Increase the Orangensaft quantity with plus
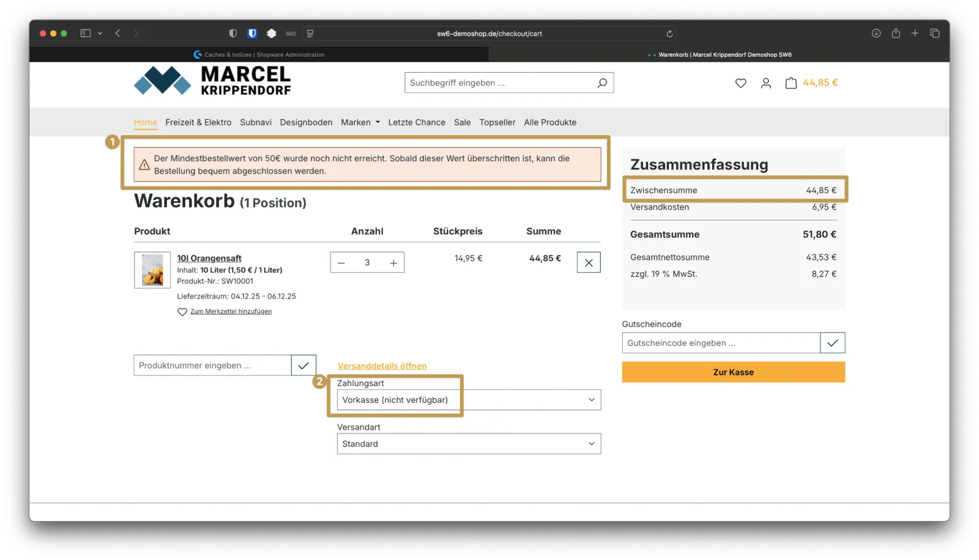This screenshot has width=979, height=560. pos(392,262)
